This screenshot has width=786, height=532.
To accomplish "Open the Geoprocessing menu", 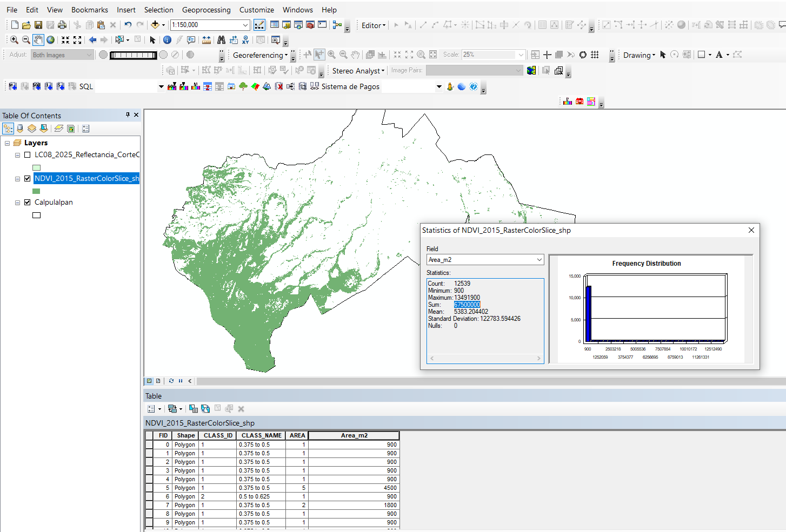I will (x=206, y=10).
